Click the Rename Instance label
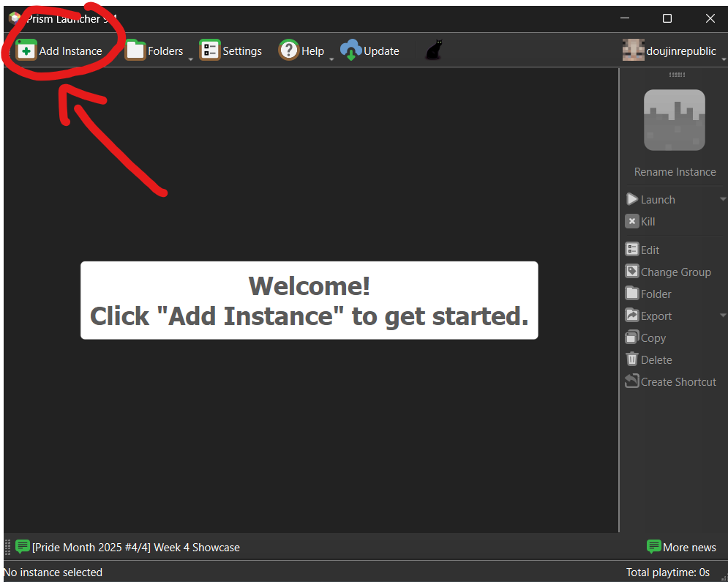Viewport: 728px width, 582px height. (x=675, y=172)
